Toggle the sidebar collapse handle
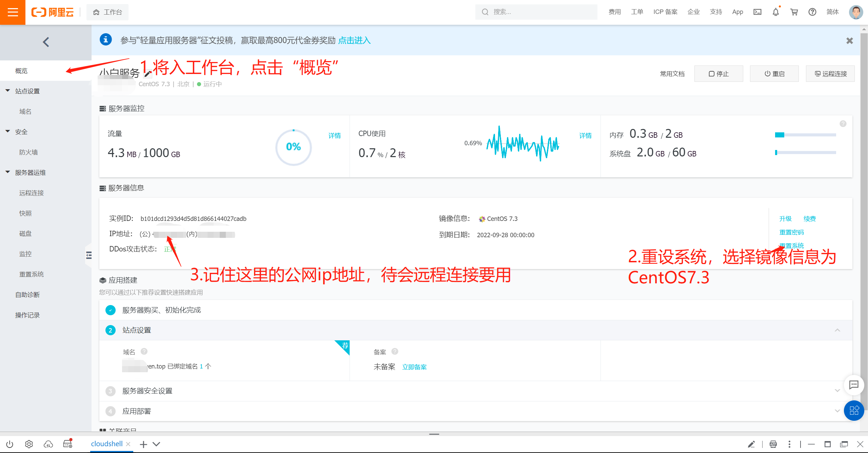The width and height of the screenshot is (868, 453). coord(89,255)
